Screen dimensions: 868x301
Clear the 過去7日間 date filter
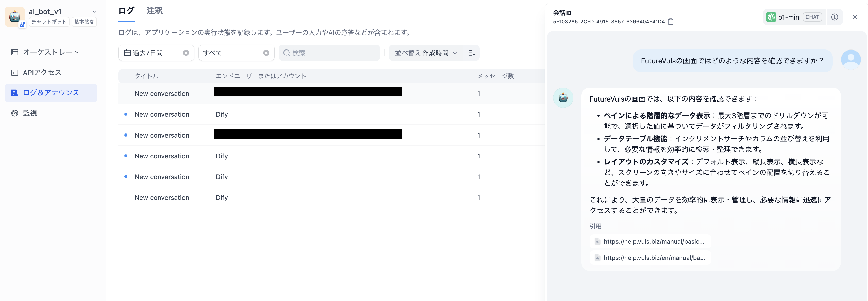186,53
